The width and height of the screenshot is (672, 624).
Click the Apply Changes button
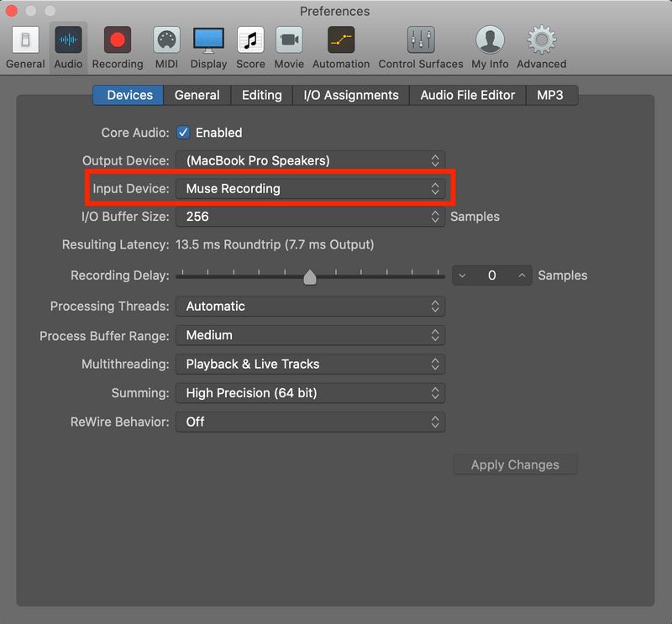pos(515,464)
